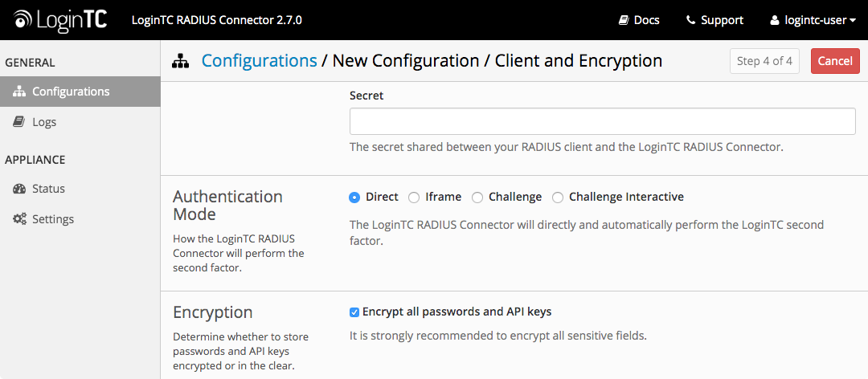Click the Logs book icon in sidebar
Image resolution: width=868 pixels, height=379 pixels.
[18, 122]
